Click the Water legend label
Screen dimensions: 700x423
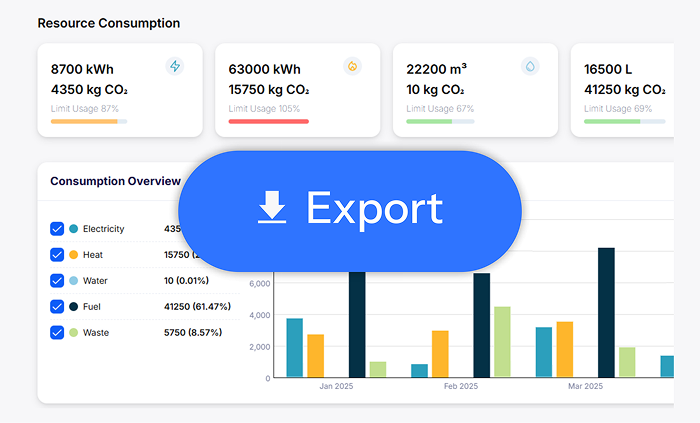coord(95,281)
